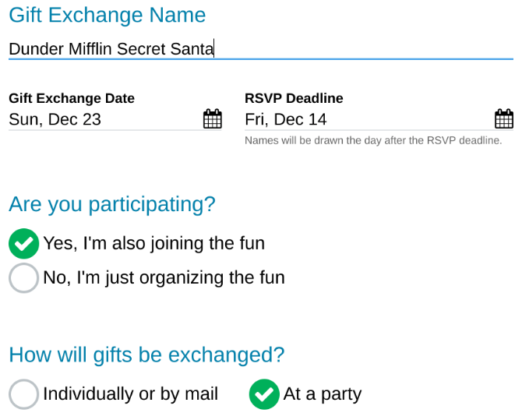Select the 'Individually or by mail' radio circle

(x=23, y=394)
